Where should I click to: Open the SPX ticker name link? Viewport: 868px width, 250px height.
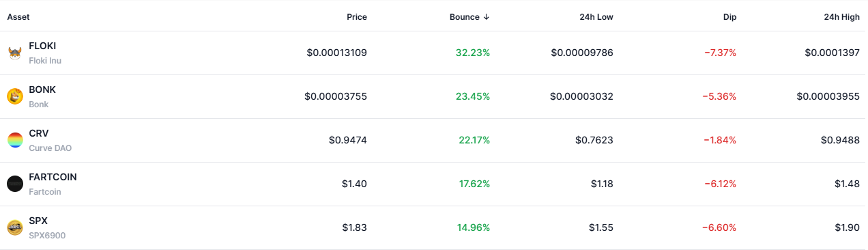[x=38, y=221]
